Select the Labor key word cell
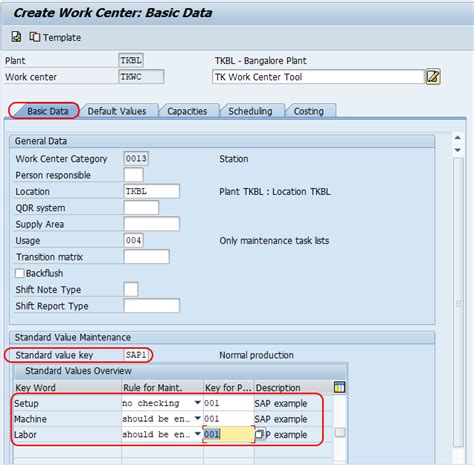This screenshot has height=467, width=474. pos(68,434)
